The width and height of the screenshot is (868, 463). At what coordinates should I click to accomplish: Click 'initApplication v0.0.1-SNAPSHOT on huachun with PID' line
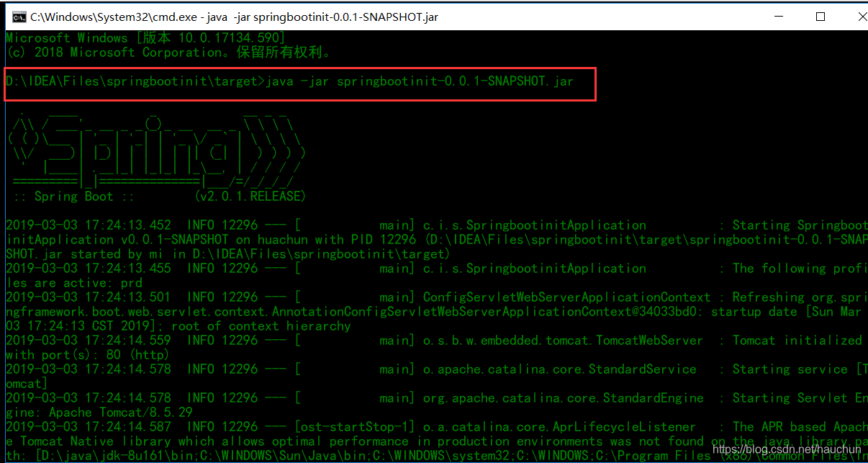tap(437, 239)
